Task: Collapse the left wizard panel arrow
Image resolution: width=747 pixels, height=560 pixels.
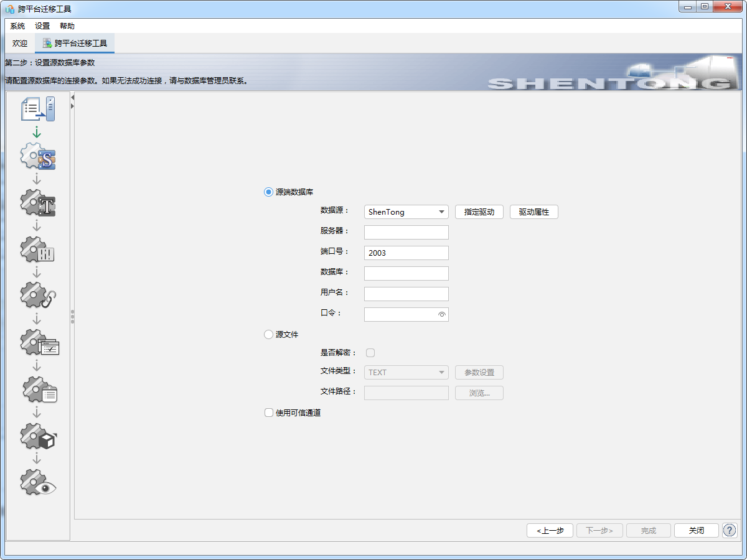Action: click(x=72, y=98)
